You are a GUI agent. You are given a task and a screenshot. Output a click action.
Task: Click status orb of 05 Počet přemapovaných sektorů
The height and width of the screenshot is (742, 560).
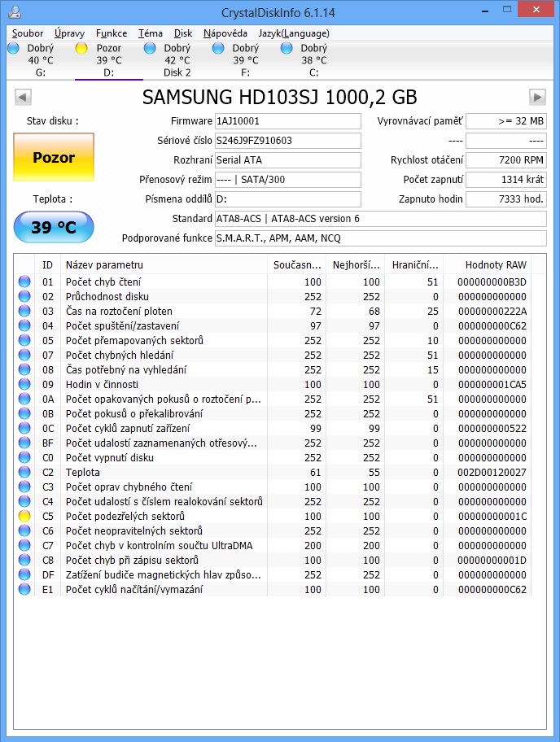(x=24, y=340)
